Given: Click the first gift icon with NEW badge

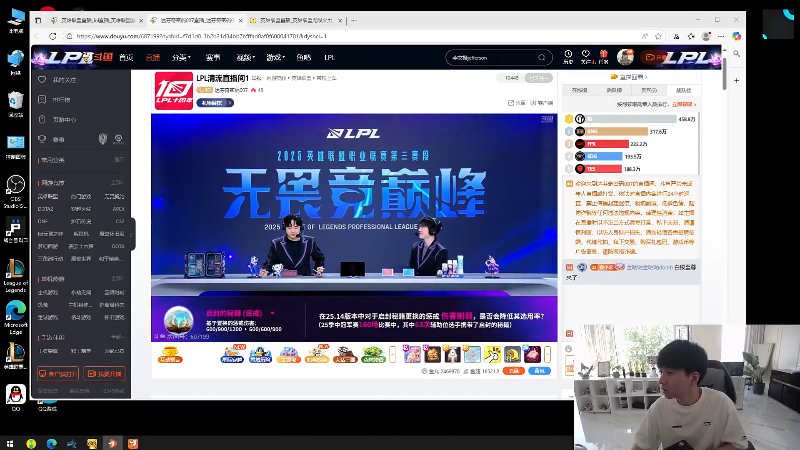Looking at the screenshot, I should click(233, 354).
